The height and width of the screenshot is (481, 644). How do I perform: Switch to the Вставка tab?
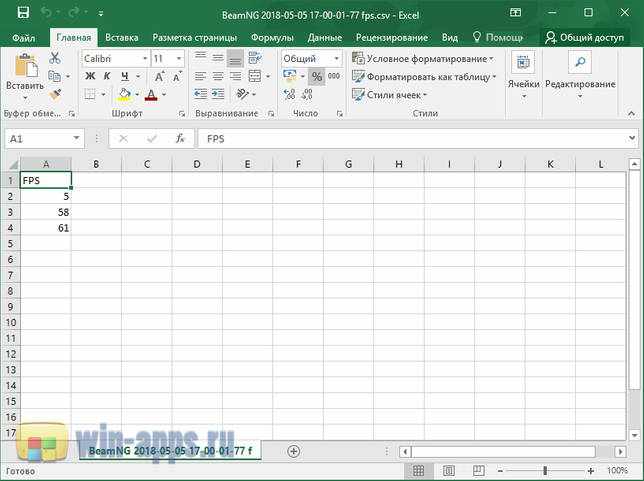(122, 37)
